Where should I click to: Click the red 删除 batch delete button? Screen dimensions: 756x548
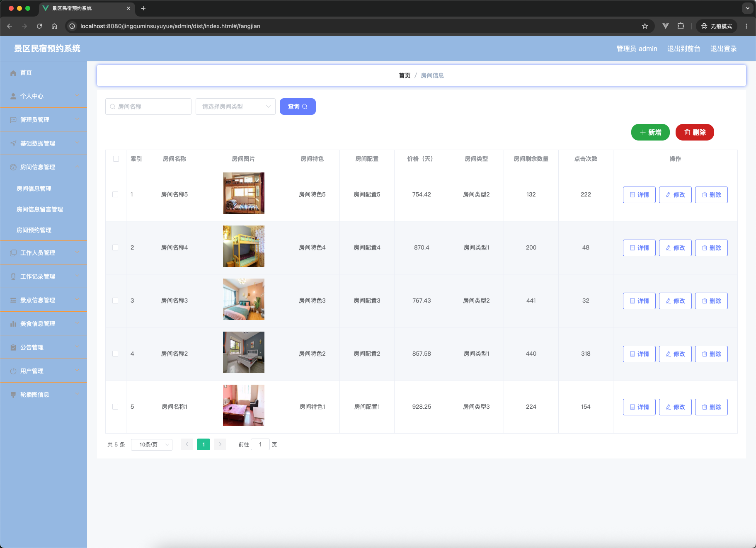coord(695,132)
